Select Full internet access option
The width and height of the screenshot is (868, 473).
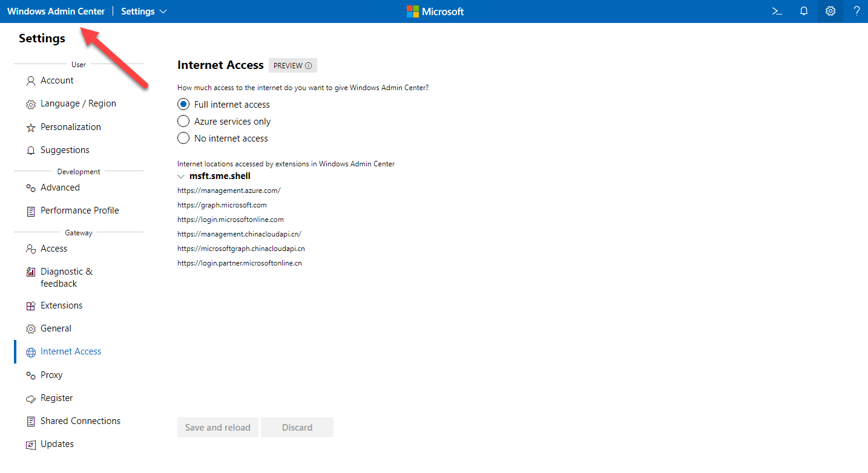pyautogui.click(x=183, y=105)
